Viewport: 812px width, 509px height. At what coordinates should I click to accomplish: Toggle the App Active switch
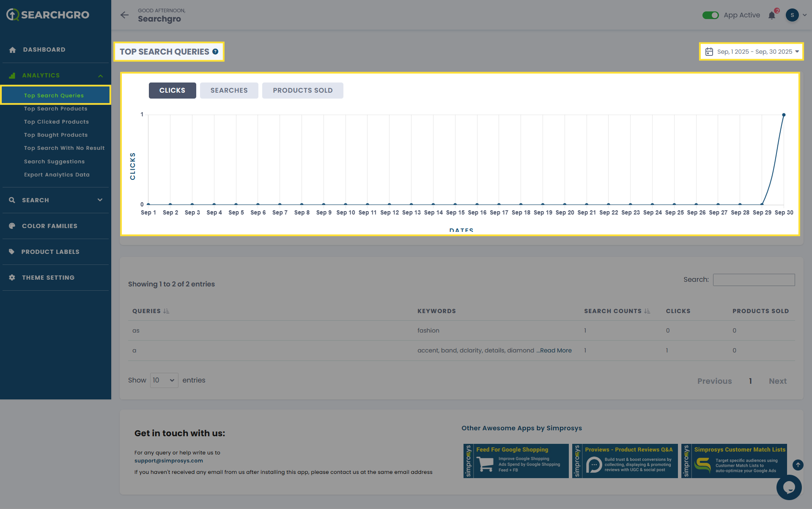coord(710,15)
